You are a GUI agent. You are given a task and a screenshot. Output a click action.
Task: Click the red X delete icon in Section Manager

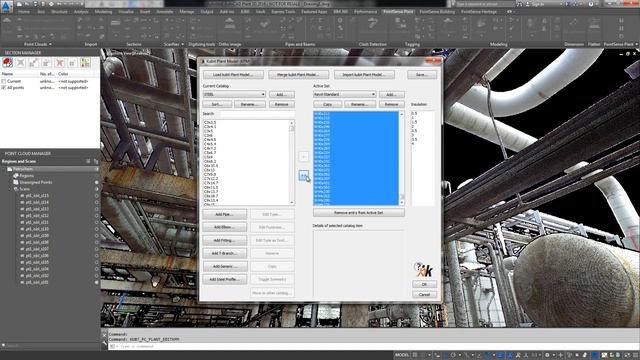tap(60, 62)
